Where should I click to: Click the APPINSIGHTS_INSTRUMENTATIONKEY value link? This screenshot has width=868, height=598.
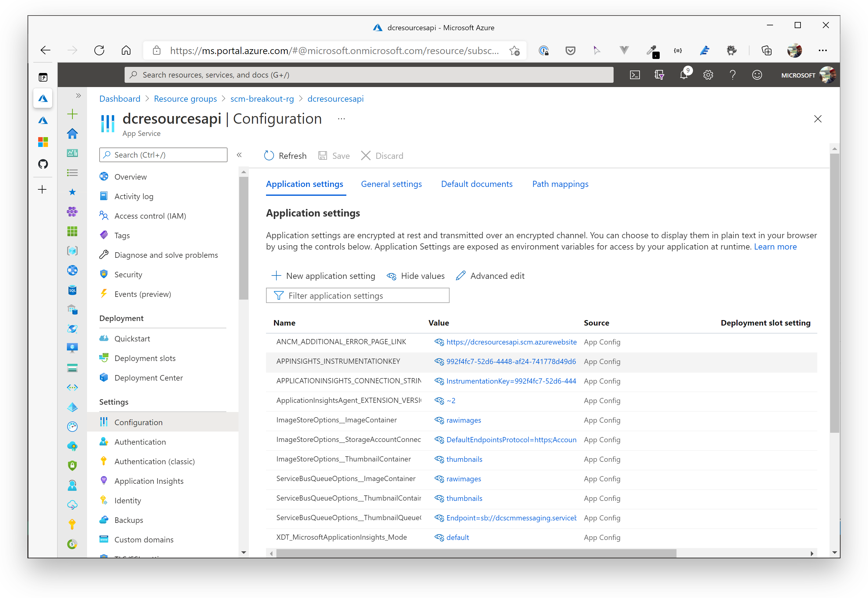pyautogui.click(x=511, y=361)
